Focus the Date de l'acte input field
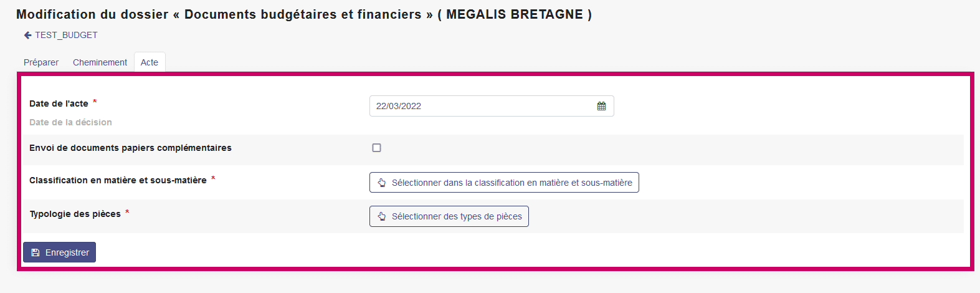Screen dimensions: 980x293 point(492,106)
